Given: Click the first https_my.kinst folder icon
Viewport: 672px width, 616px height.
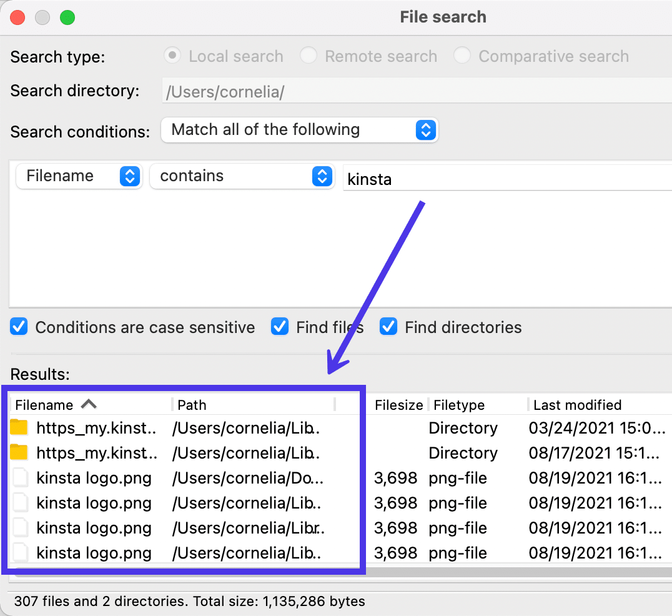Looking at the screenshot, I should pyautogui.click(x=19, y=428).
